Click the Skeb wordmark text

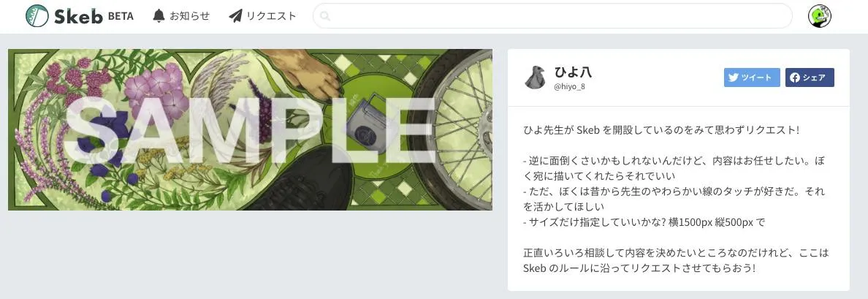pos(78,17)
